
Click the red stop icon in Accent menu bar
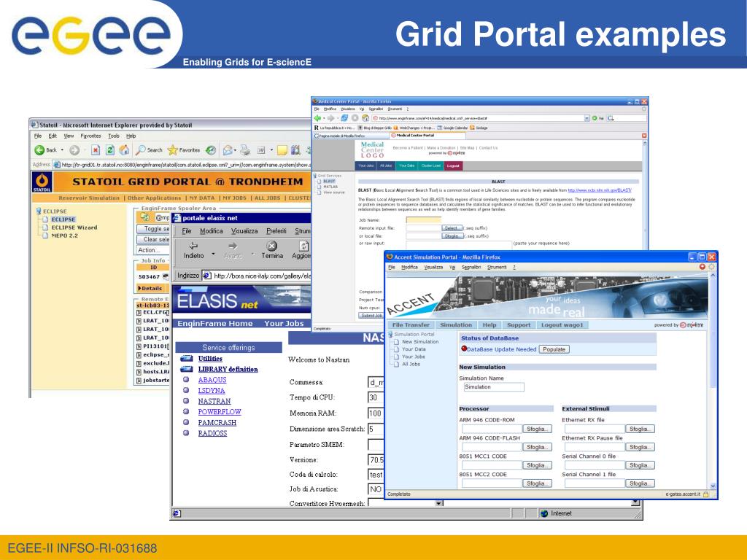703,267
